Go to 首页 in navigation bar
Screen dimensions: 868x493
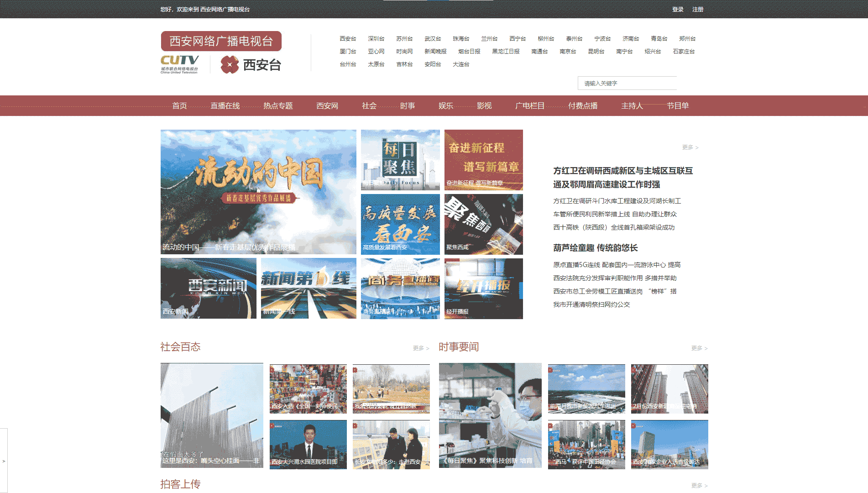coord(179,106)
